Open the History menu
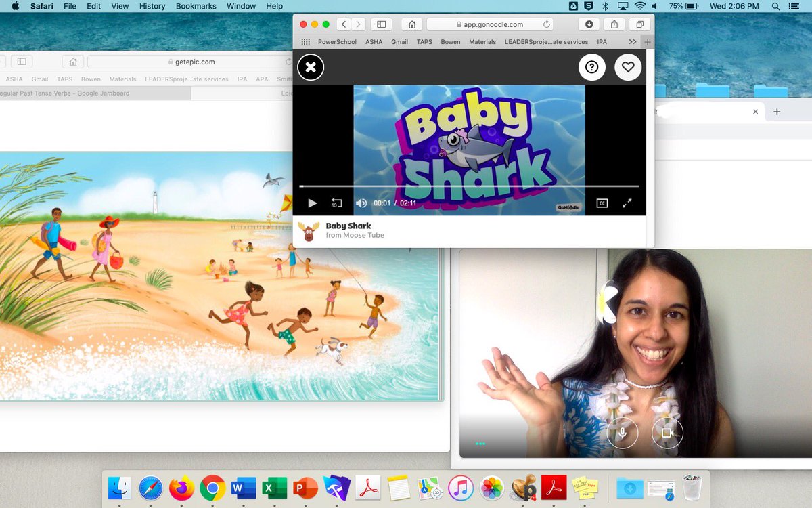The image size is (812, 508). [152, 6]
